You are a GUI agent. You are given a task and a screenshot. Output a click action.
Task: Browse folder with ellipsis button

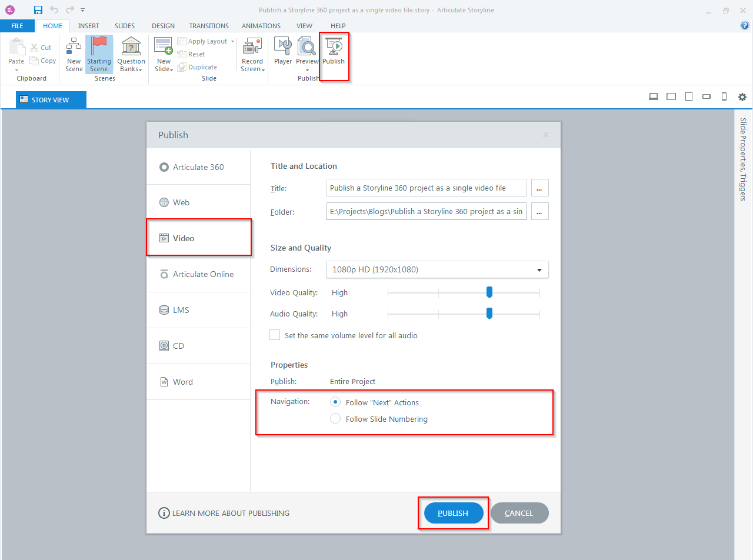[x=540, y=211]
